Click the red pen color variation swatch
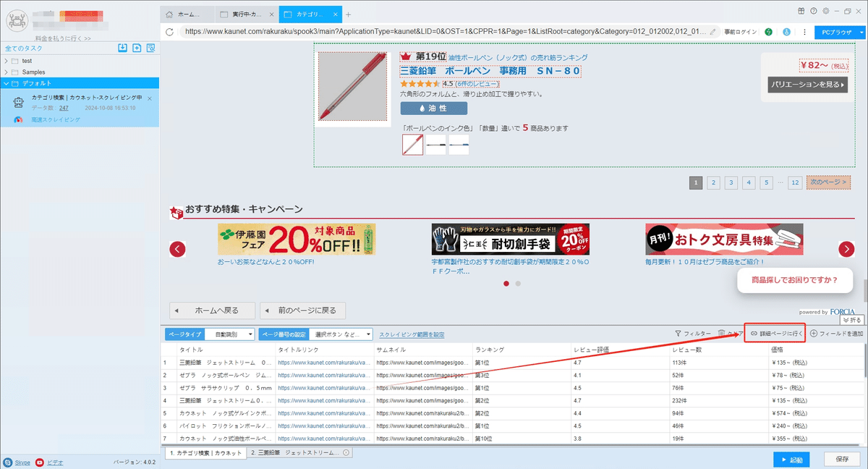868x469 pixels. (x=412, y=145)
